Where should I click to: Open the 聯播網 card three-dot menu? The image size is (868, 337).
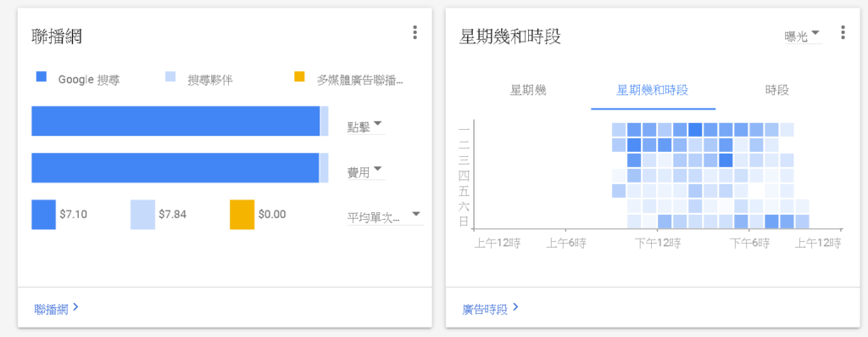415,33
